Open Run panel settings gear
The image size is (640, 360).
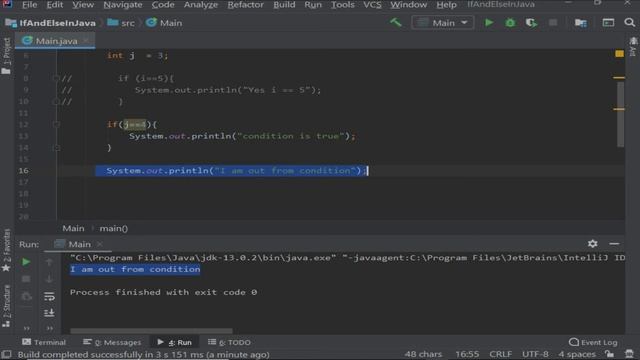pyautogui.click(x=593, y=244)
